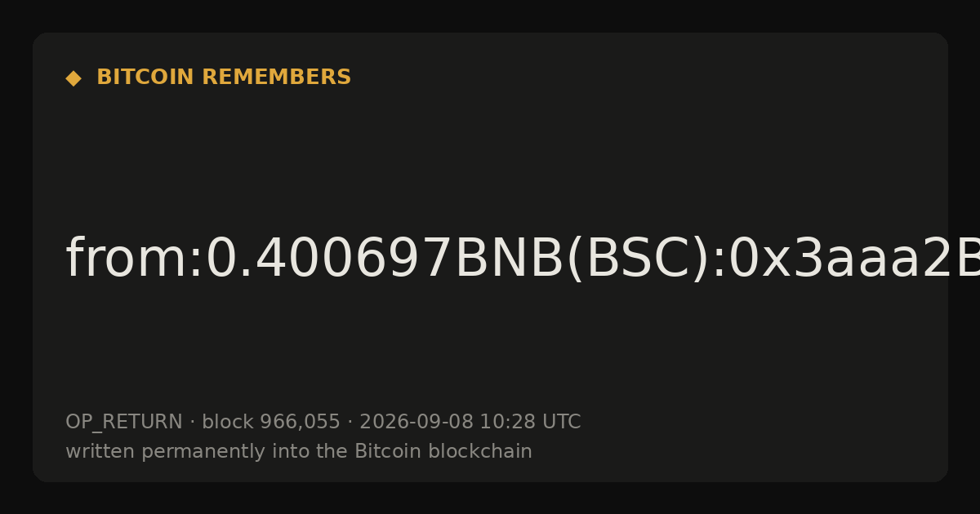980x514 pixels.
Task: Click the "written permanently" footer line
Action: 299,451
